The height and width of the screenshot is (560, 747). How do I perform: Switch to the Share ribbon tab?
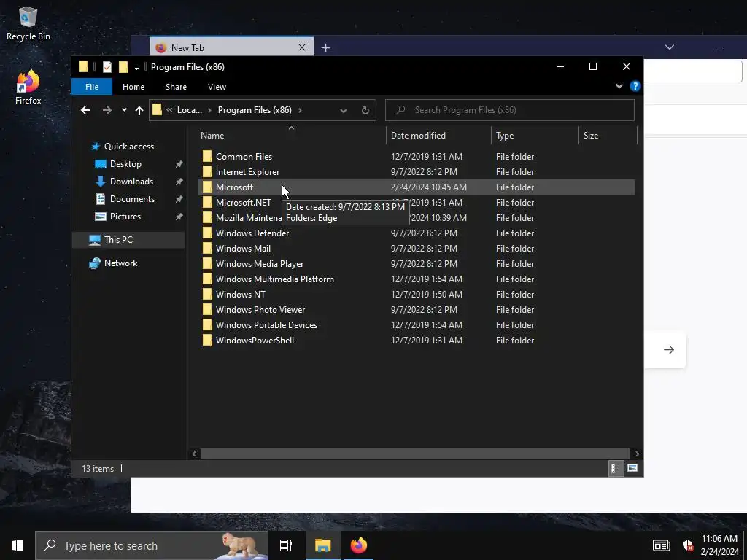point(176,87)
